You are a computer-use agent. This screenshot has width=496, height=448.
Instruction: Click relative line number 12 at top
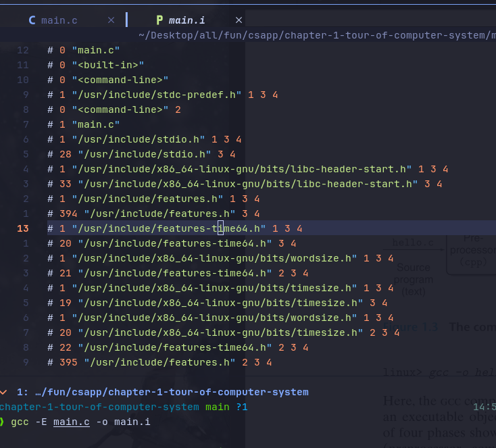(23, 50)
